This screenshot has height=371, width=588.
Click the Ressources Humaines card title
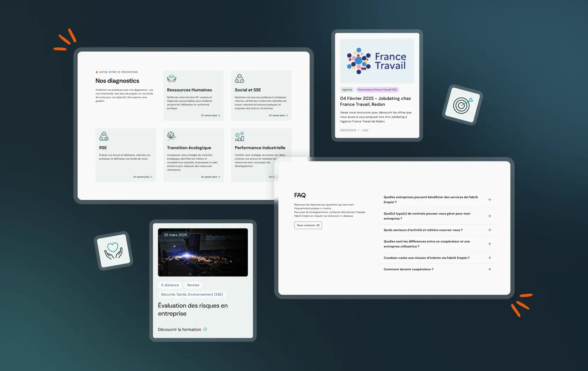pos(190,90)
